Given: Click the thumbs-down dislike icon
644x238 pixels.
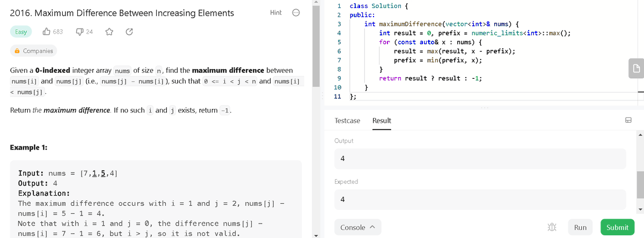Looking at the screenshot, I should 79,32.
